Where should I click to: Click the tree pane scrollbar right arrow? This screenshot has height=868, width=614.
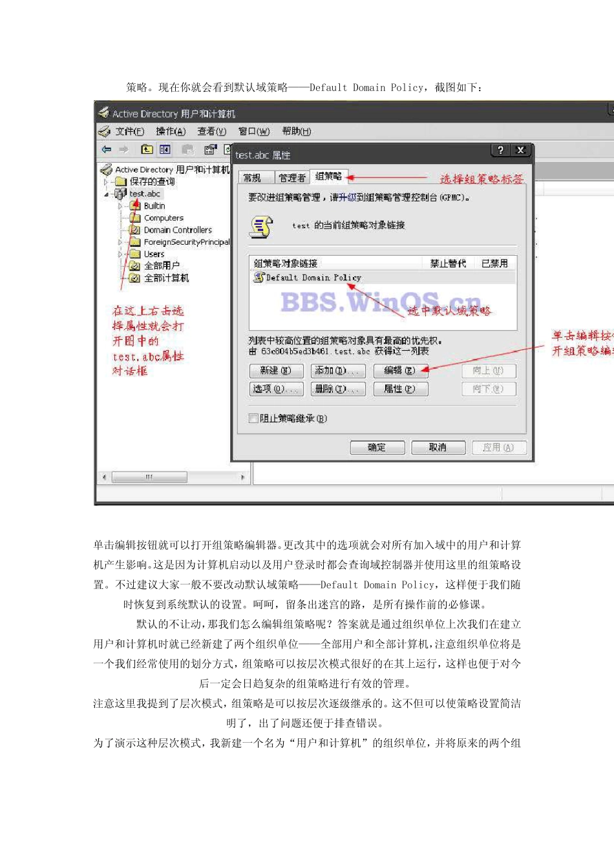243,477
